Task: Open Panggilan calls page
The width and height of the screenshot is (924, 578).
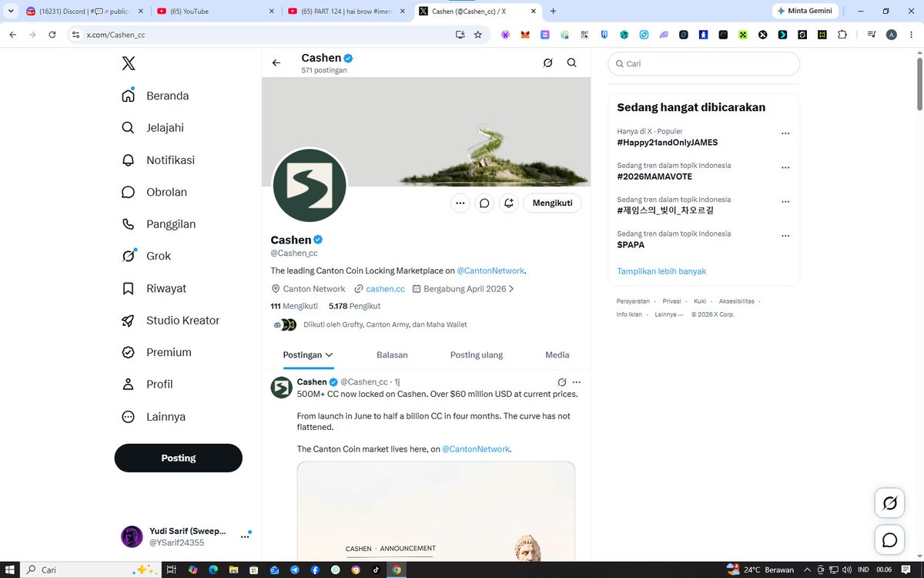Action: pos(158,224)
